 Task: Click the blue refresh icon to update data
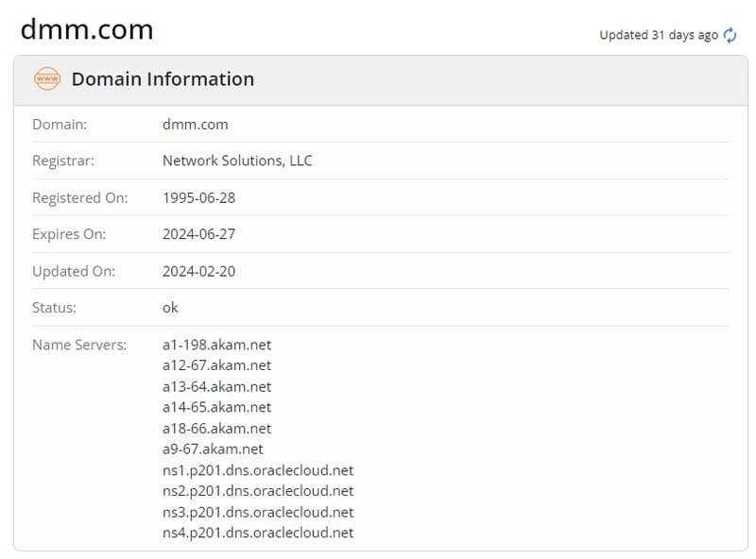click(x=728, y=35)
